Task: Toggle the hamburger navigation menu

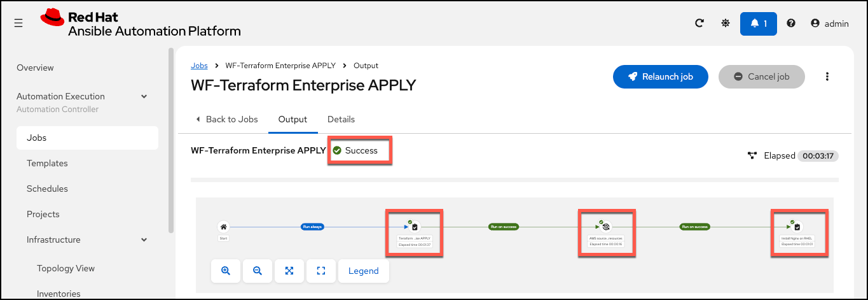Action: coord(18,23)
